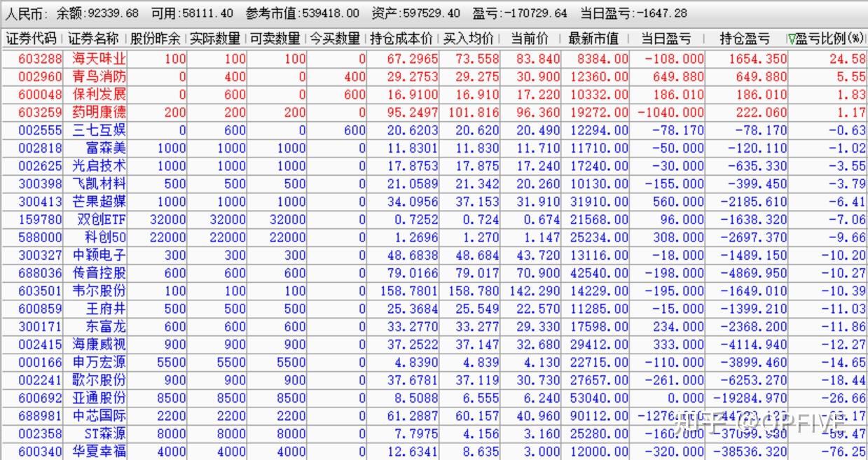The image size is (868, 460).
Task: Click 海天味业 profit ratio 24.58
Action: pos(848,59)
